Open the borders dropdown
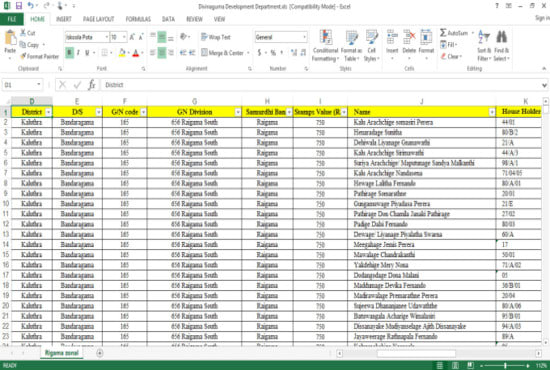Screen dimensions: 550x370 [x=111, y=53]
